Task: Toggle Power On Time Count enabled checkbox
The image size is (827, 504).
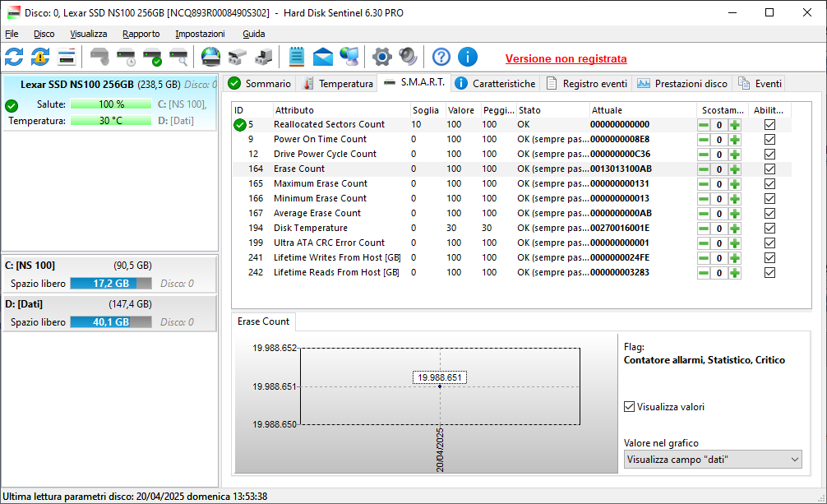Action: (x=770, y=140)
